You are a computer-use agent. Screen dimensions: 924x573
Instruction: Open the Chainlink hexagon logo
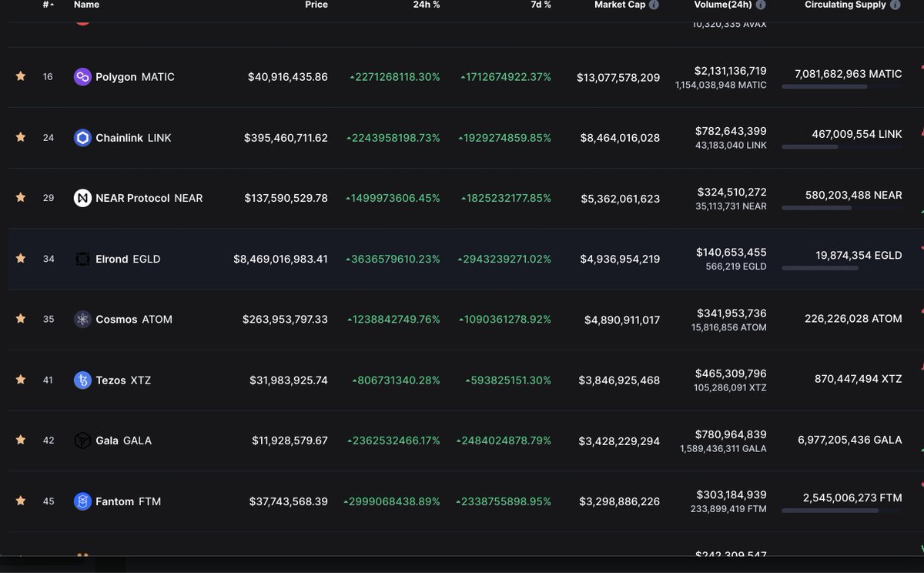[82, 138]
